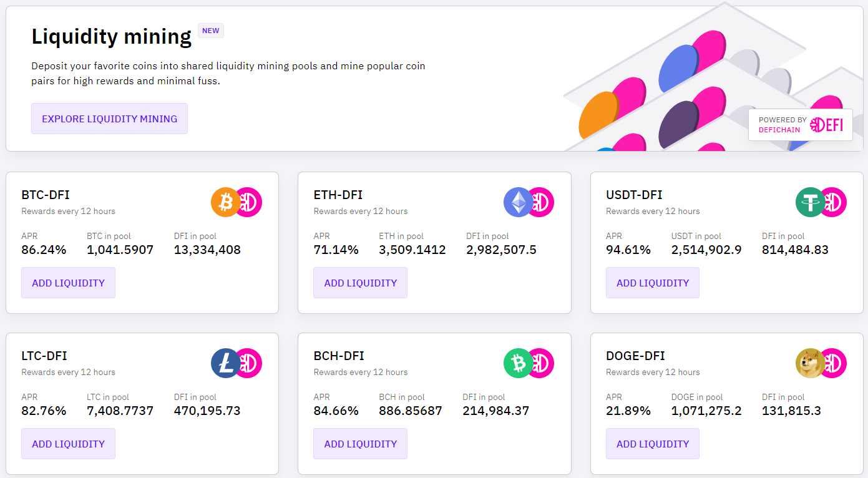Add liquidity to the DOGE-DFI pool
Viewport: 868px width, 478px height.
pyautogui.click(x=653, y=444)
